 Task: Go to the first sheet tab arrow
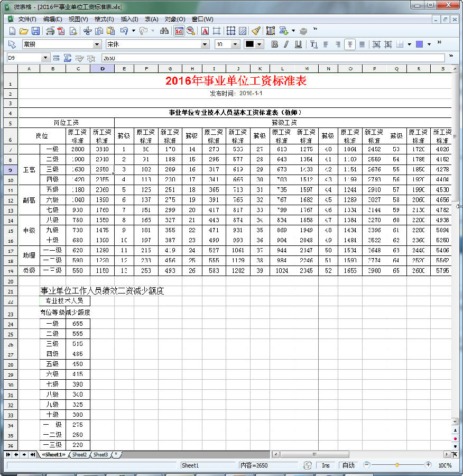pos(8,454)
